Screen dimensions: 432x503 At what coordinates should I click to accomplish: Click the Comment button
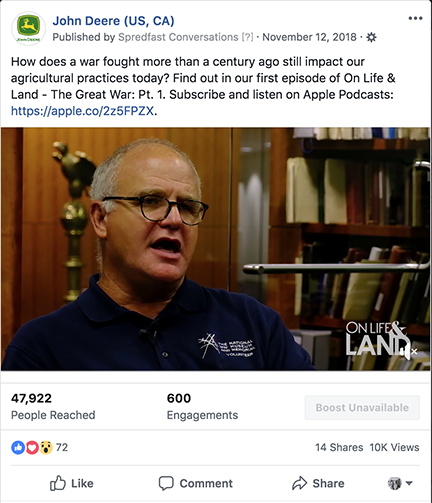point(195,483)
